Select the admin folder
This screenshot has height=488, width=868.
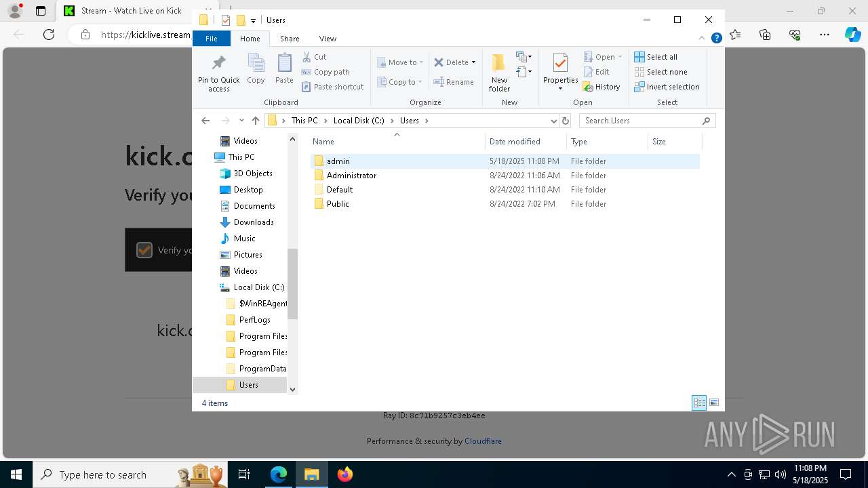click(x=505, y=161)
